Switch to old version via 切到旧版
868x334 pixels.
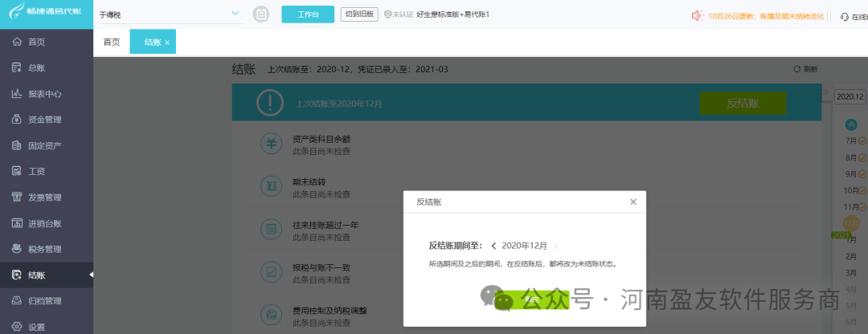pyautogui.click(x=359, y=14)
